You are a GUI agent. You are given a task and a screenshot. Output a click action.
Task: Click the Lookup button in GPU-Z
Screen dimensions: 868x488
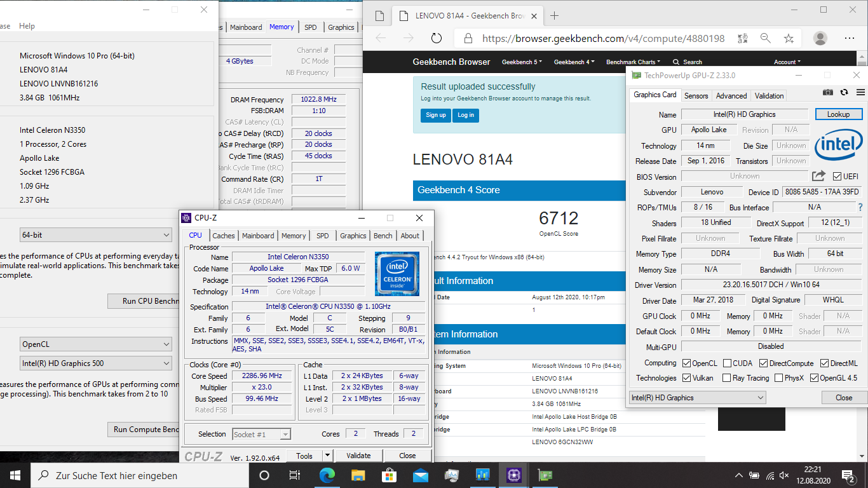839,114
